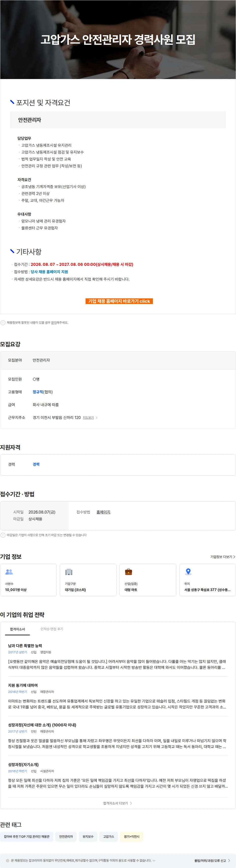Switch to the 합격자소서 tab

click(17, 629)
